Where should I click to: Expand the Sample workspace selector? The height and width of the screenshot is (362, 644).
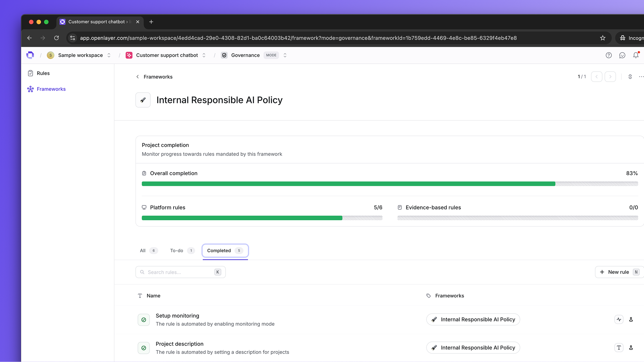coord(109,55)
